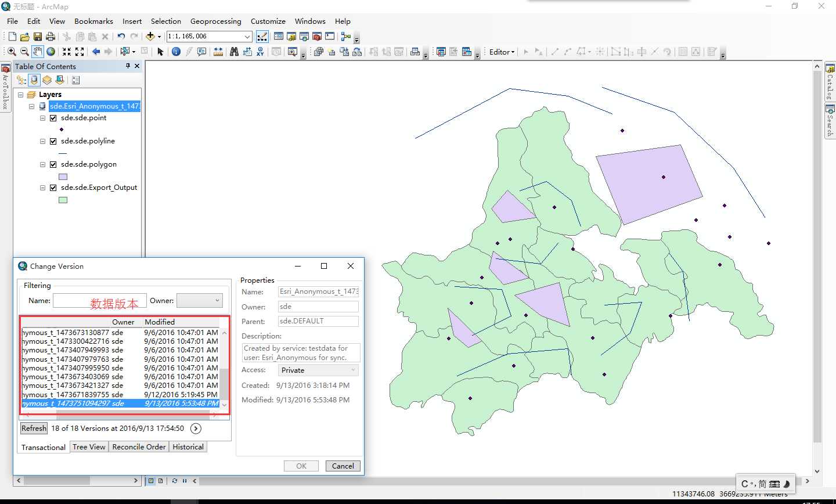Open the Geoprocessing menu
The width and height of the screenshot is (836, 504).
(216, 21)
